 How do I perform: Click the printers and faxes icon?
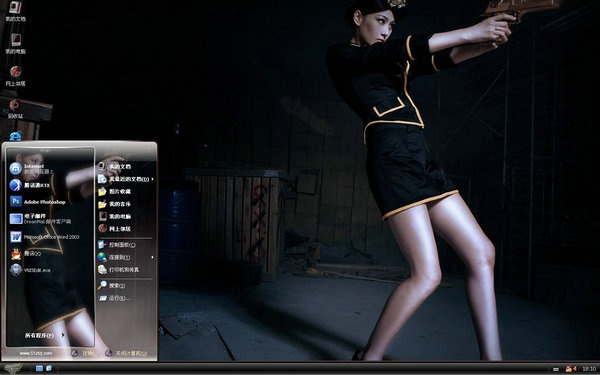point(102,269)
